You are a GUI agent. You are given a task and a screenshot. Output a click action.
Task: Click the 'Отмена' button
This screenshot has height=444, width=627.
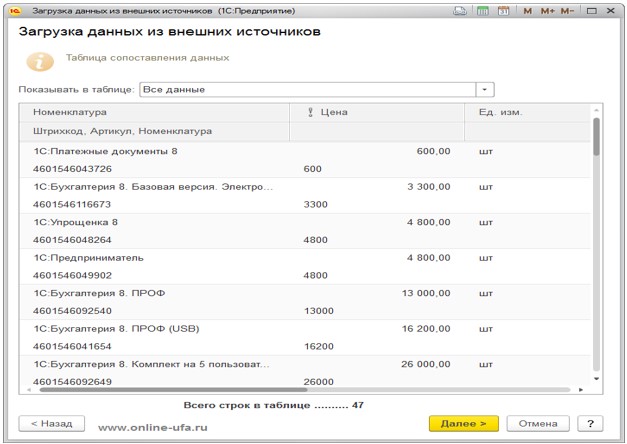(537, 424)
